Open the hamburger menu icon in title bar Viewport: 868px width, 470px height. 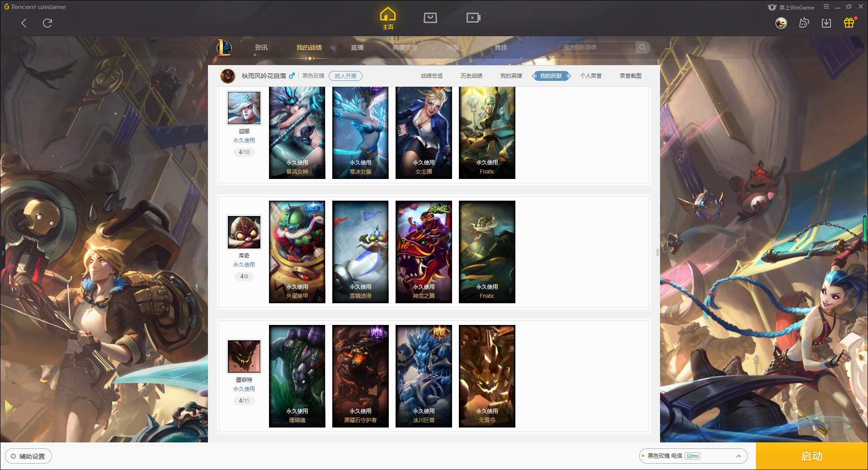pos(826,7)
